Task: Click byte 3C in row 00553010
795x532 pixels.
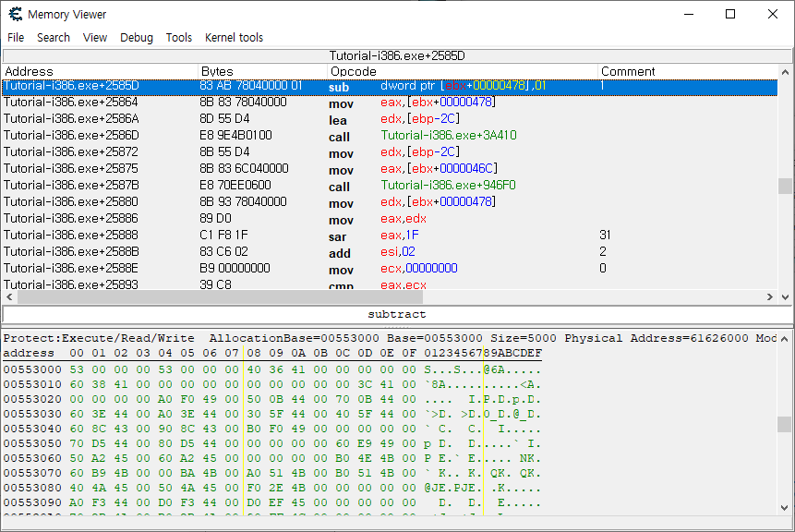Action: click(365, 384)
